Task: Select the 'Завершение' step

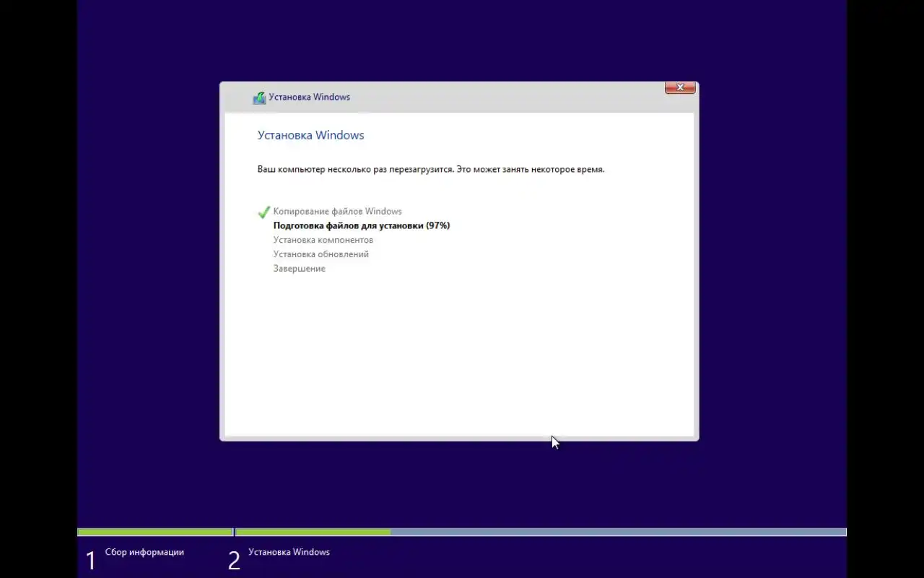Action: [x=299, y=269]
